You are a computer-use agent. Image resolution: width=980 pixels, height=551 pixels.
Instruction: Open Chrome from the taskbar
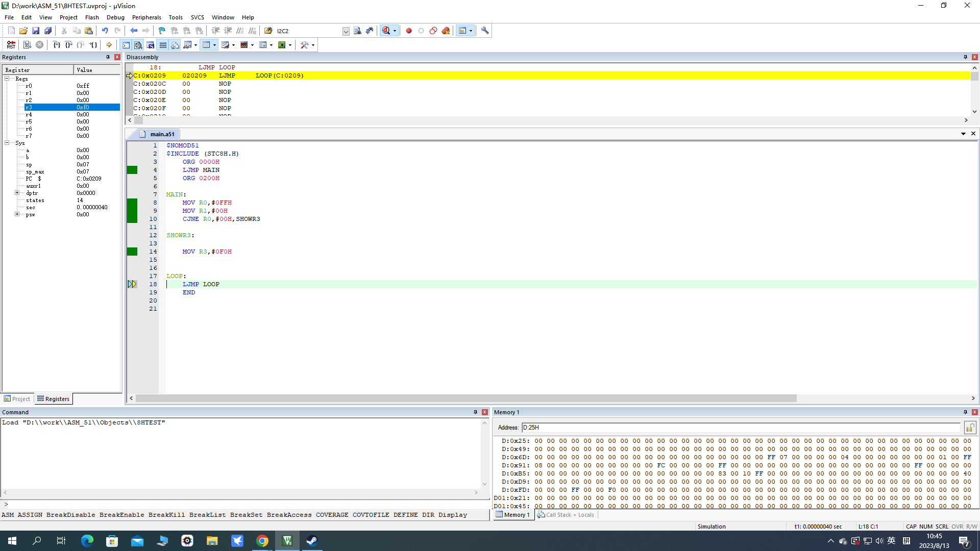click(262, 541)
